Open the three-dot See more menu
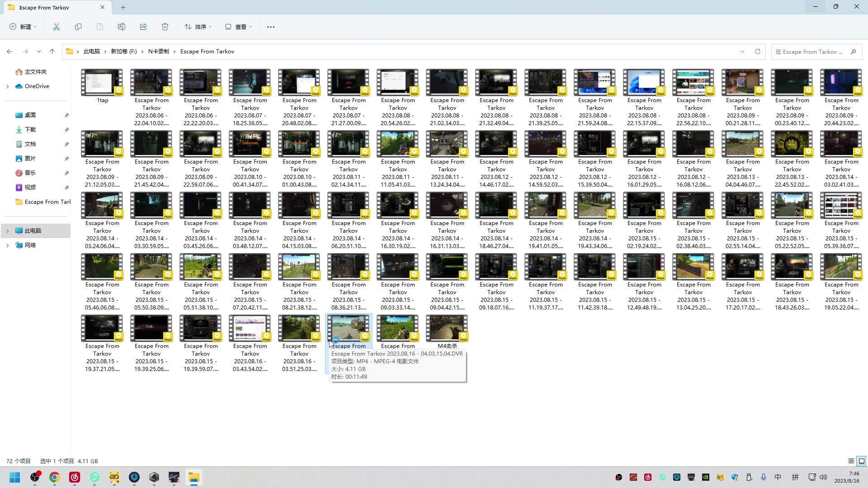Viewport: 868px width, 488px height. pyautogui.click(x=271, y=27)
